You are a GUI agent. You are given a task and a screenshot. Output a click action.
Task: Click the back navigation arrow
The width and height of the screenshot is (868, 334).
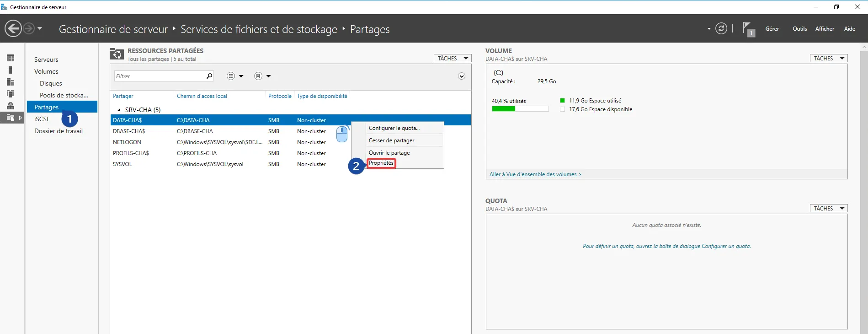click(13, 29)
